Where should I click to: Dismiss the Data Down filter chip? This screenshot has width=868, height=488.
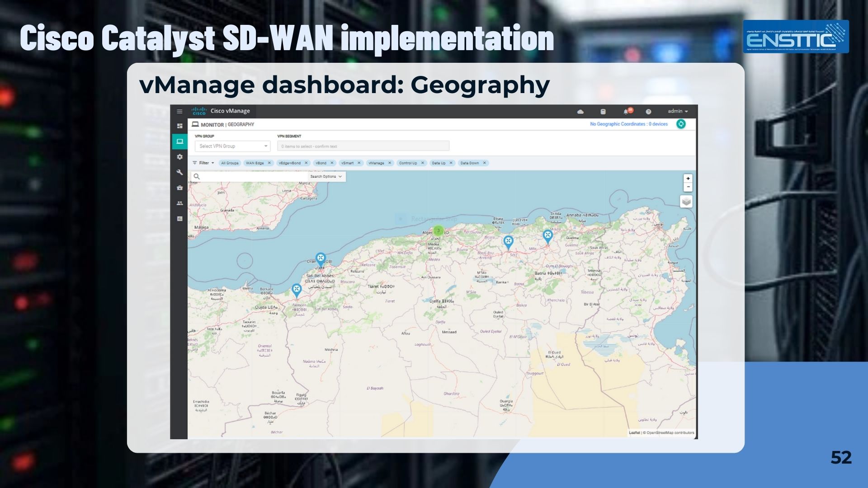click(485, 163)
